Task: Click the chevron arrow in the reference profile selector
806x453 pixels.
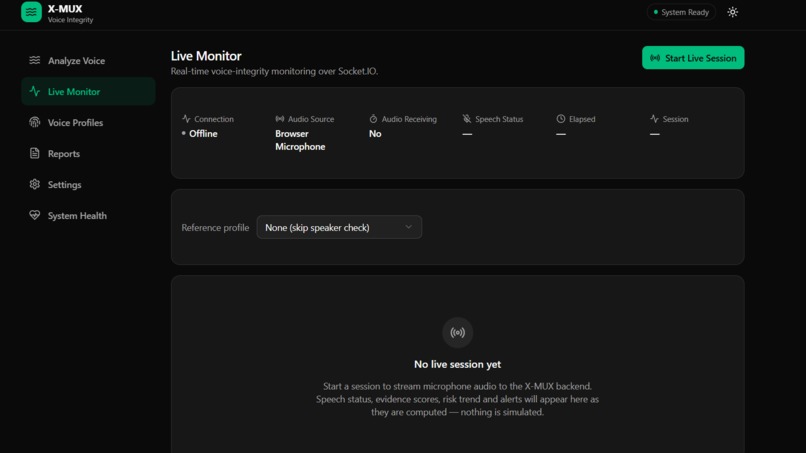Action: pyautogui.click(x=408, y=227)
